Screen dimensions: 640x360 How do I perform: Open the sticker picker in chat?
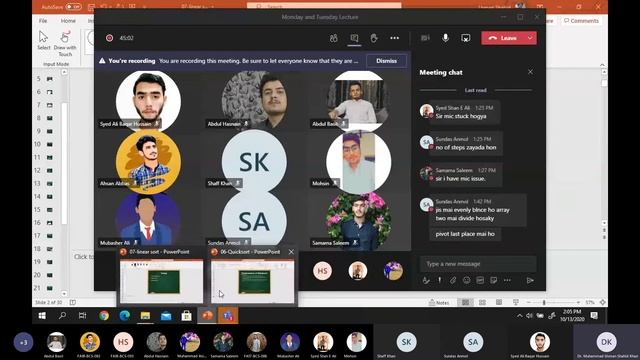coord(493,280)
